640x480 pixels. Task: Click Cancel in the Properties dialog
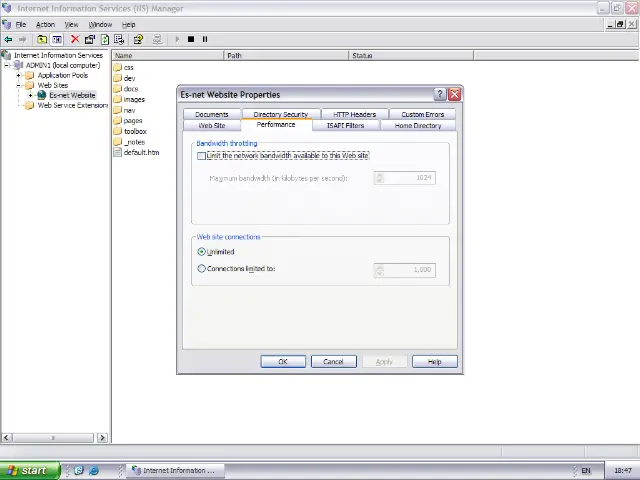coord(333,362)
